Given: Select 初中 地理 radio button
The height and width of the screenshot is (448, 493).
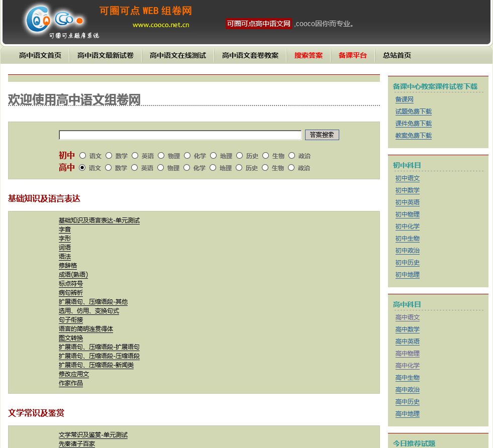Looking at the screenshot, I should click(x=213, y=156).
